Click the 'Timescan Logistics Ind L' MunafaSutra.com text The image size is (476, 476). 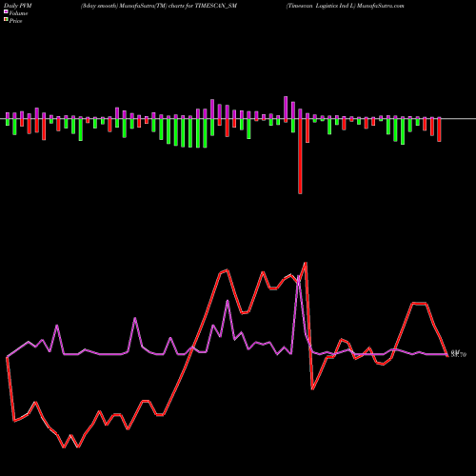345,6
